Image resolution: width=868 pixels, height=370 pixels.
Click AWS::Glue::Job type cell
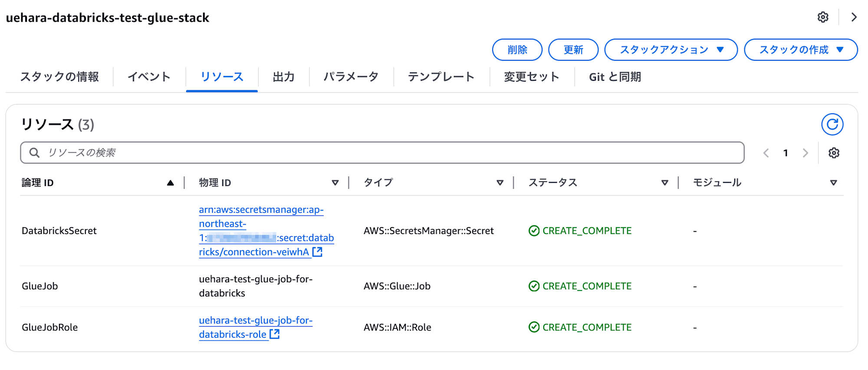pyautogui.click(x=397, y=286)
